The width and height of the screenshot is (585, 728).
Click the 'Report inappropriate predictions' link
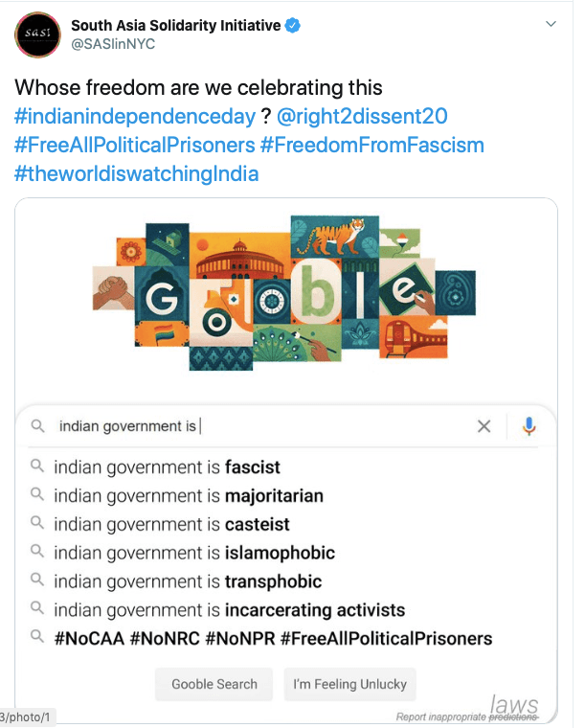coord(466,717)
